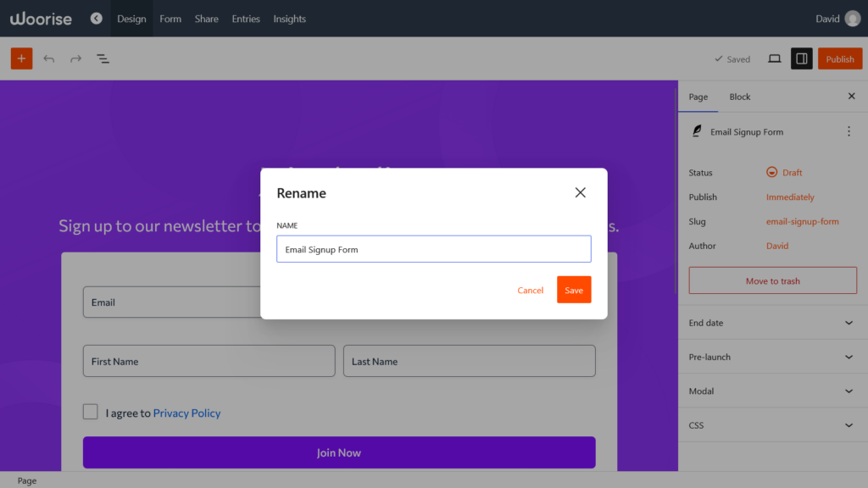Click Move to trash
Image resolution: width=868 pixels, height=488 pixels.
(773, 280)
